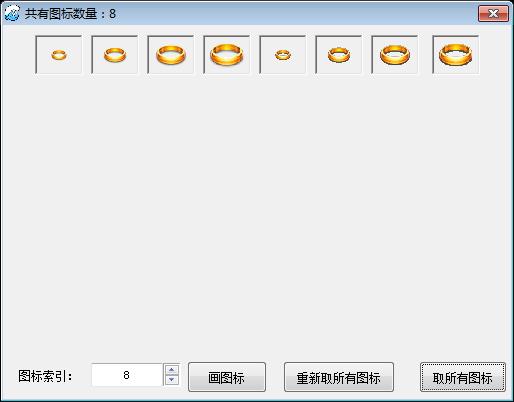
Task: Select the sixth gold ring icon box
Action: (339, 55)
